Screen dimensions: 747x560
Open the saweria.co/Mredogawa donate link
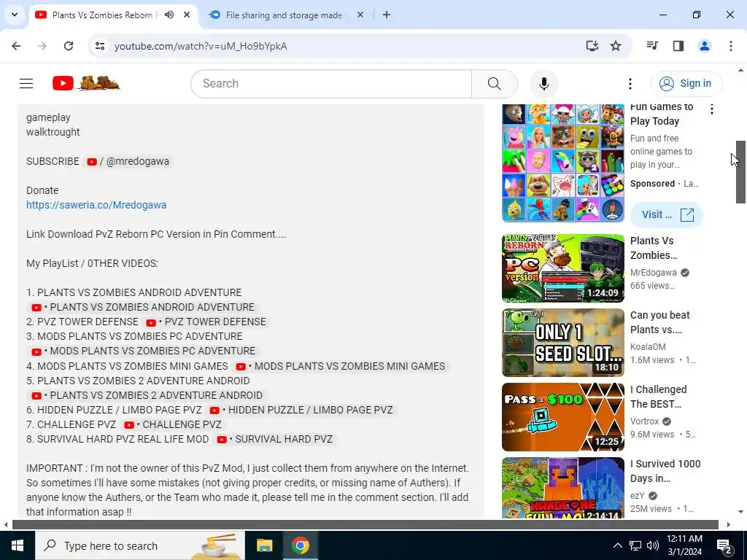click(x=96, y=205)
